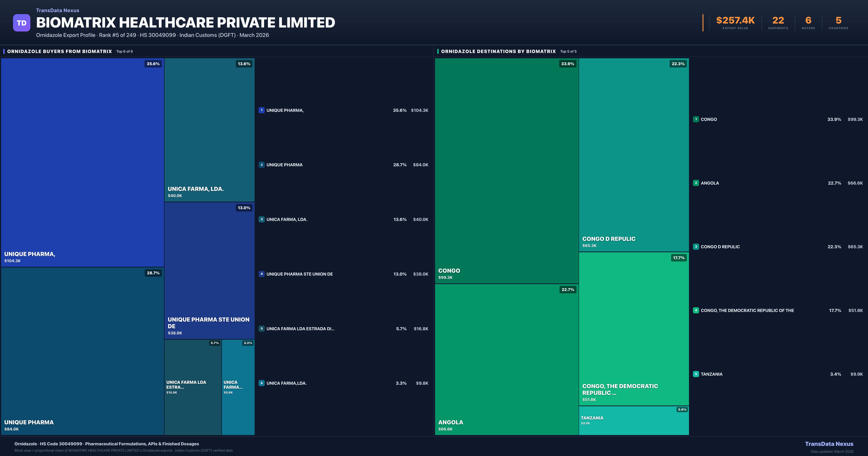Click rank badge 2 beside ANGOLA legend
This screenshot has height=456, width=868.
696,183
